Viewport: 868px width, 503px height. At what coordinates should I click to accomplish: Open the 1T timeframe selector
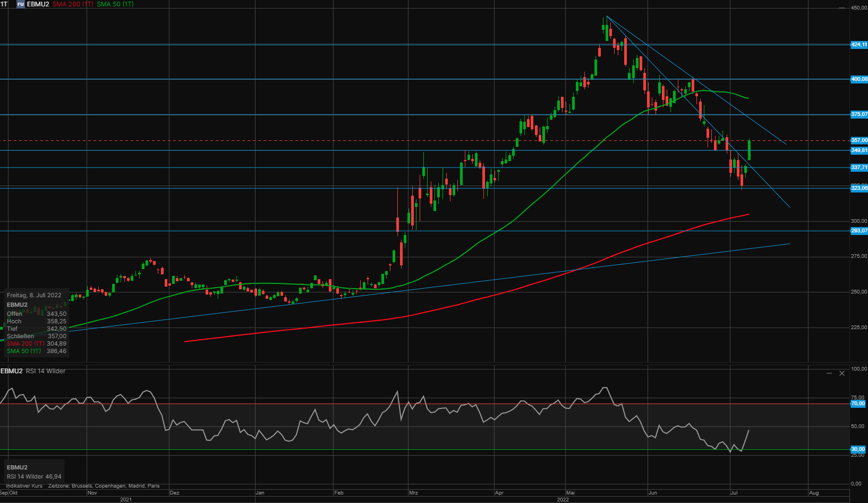[x=4, y=4]
